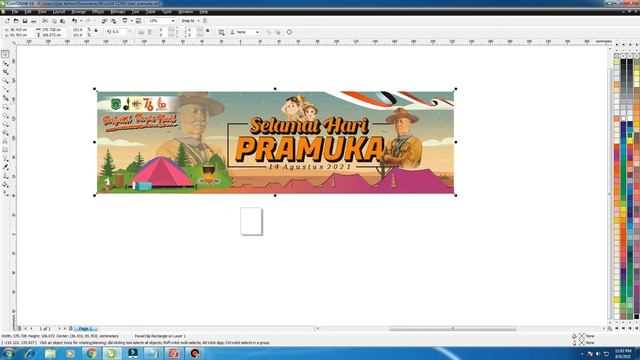Image resolution: width=640 pixels, height=360 pixels.
Task: Select the Eyedropper tool
Action: pyautogui.click(x=5, y=167)
